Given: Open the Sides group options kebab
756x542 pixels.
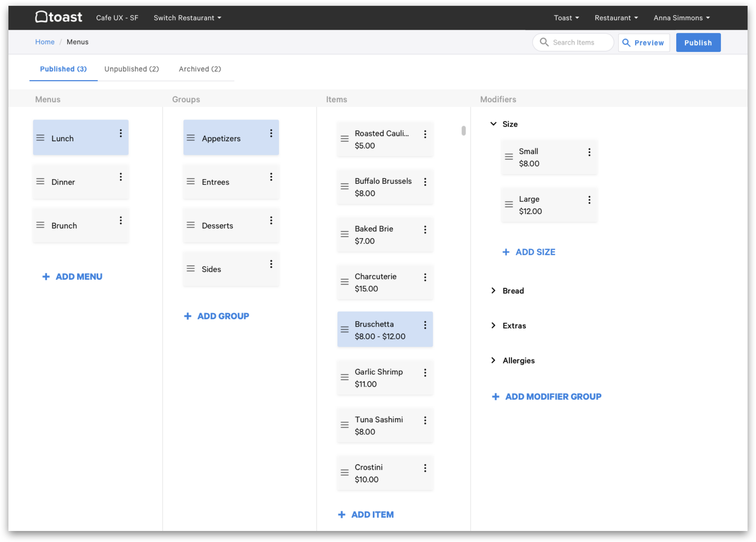Looking at the screenshot, I should [271, 264].
